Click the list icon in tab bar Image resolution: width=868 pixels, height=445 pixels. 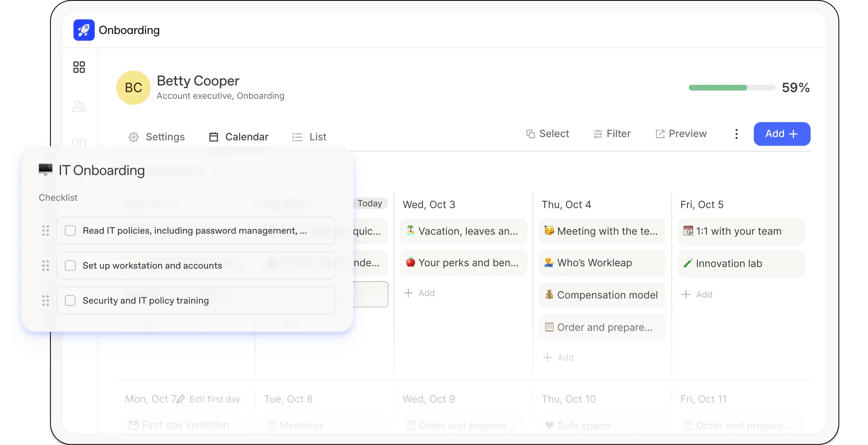297,137
